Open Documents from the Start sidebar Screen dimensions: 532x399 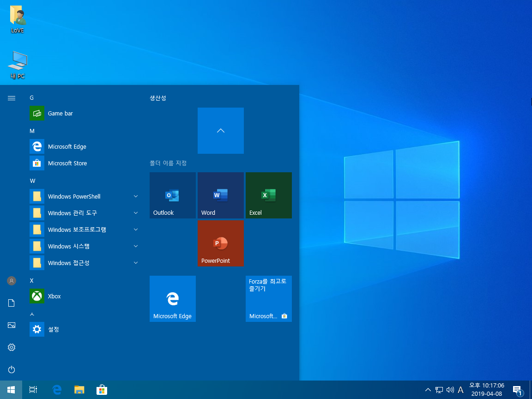click(12, 303)
